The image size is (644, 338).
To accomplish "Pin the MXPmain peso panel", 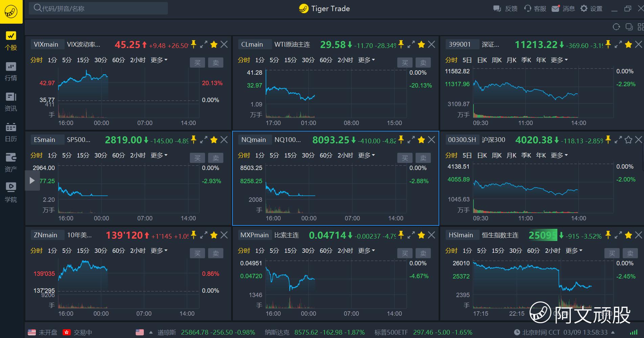I will (x=401, y=235).
